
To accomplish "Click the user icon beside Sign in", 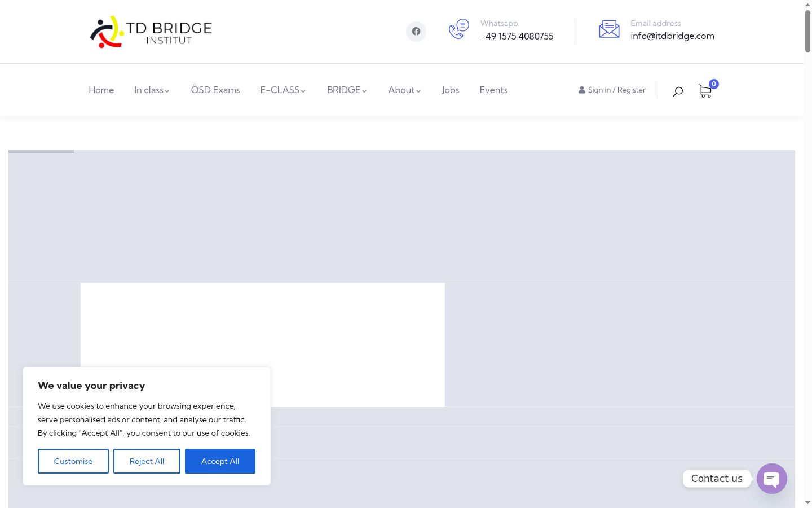I will coord(582,90).
